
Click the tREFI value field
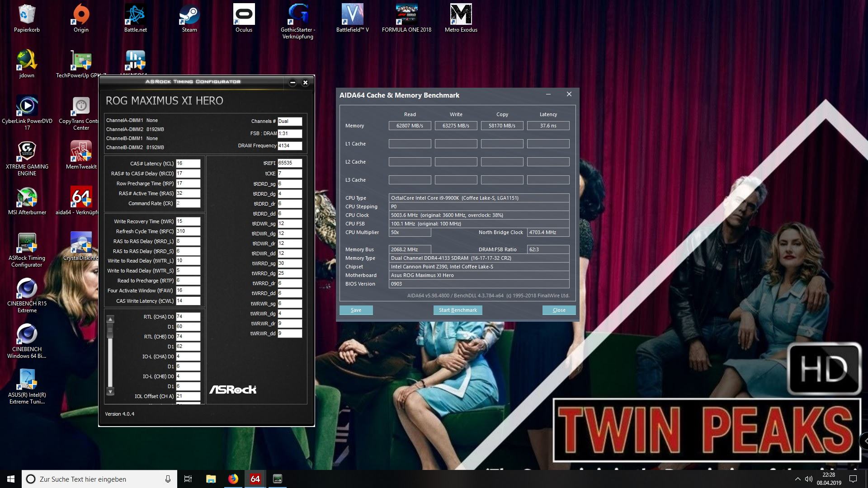[x=290, y=163]
